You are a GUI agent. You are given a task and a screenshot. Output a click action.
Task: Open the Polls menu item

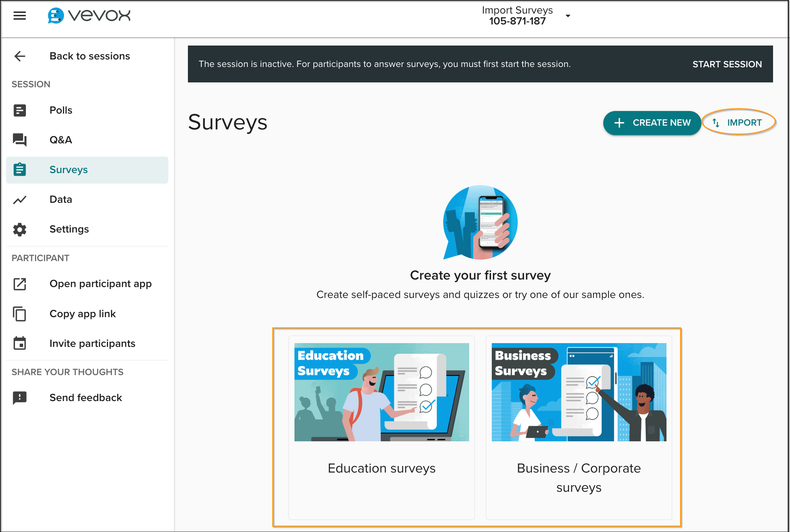(x=61, y=110)
